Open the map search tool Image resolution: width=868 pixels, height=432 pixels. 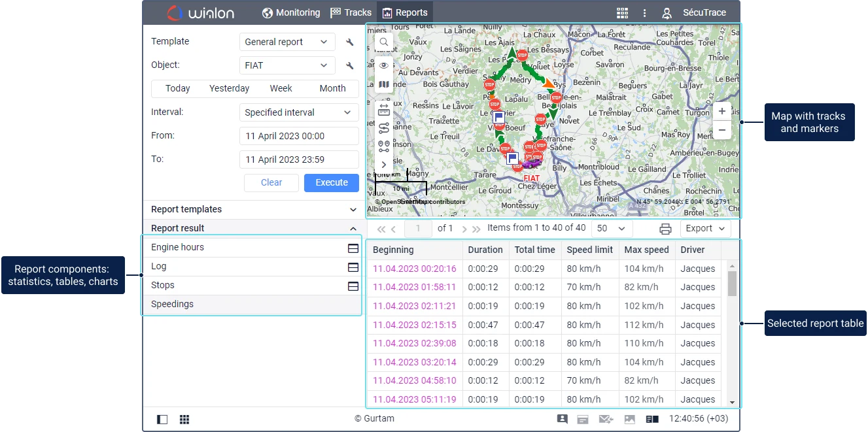[x=384, y=42]
